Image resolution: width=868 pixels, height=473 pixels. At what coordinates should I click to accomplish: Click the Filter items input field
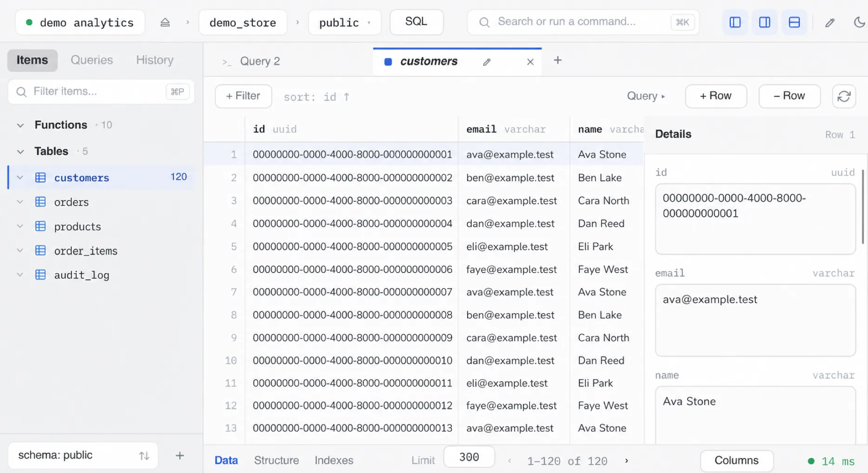[101, 92]
